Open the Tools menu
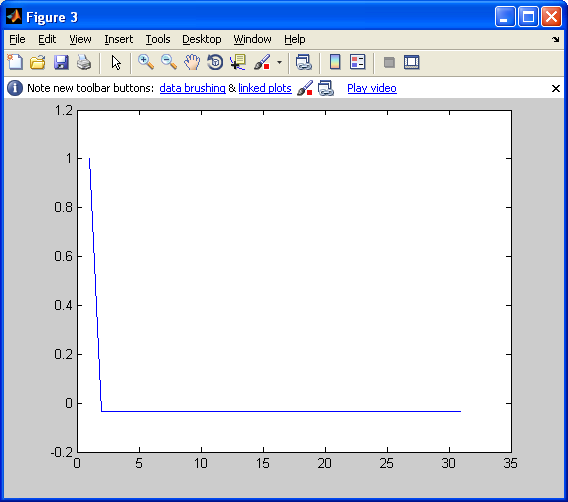This screenshot has width=568, height=502. 158,39
